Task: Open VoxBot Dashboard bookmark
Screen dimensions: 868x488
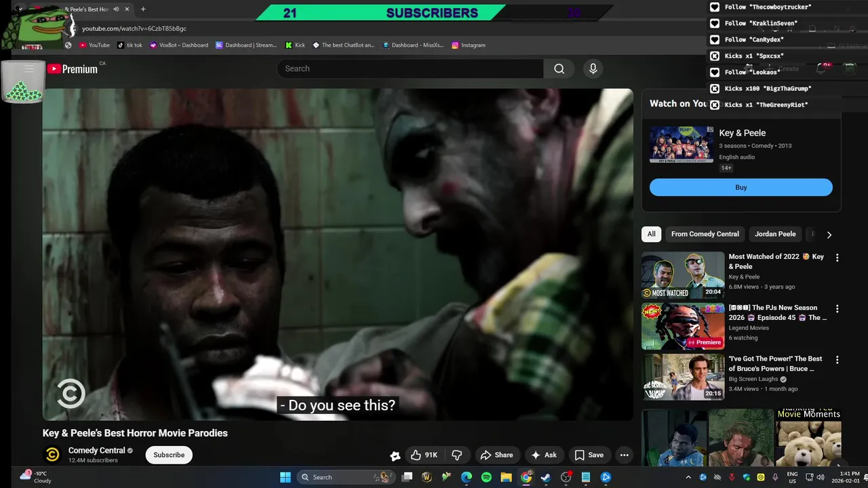Action: click(x=179, y=45)
